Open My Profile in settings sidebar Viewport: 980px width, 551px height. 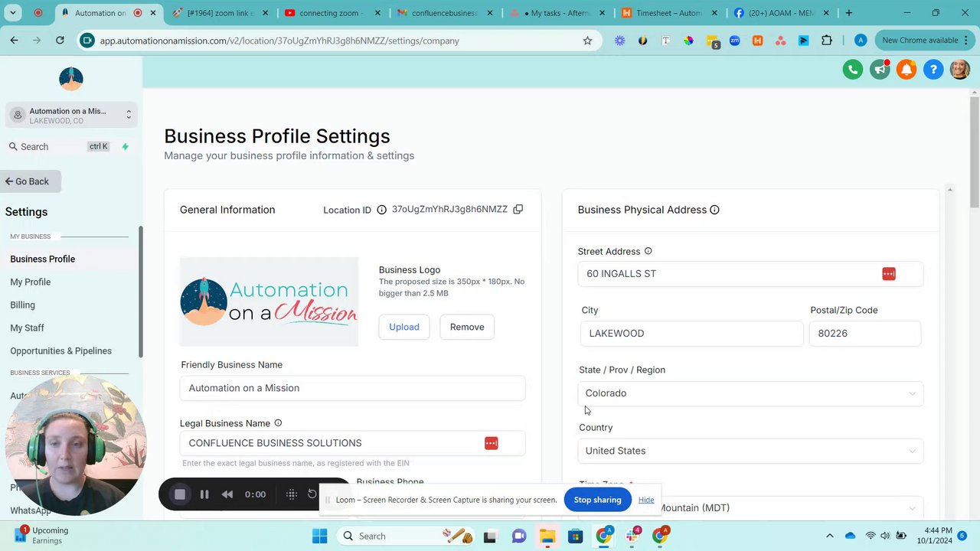point(31,282)
